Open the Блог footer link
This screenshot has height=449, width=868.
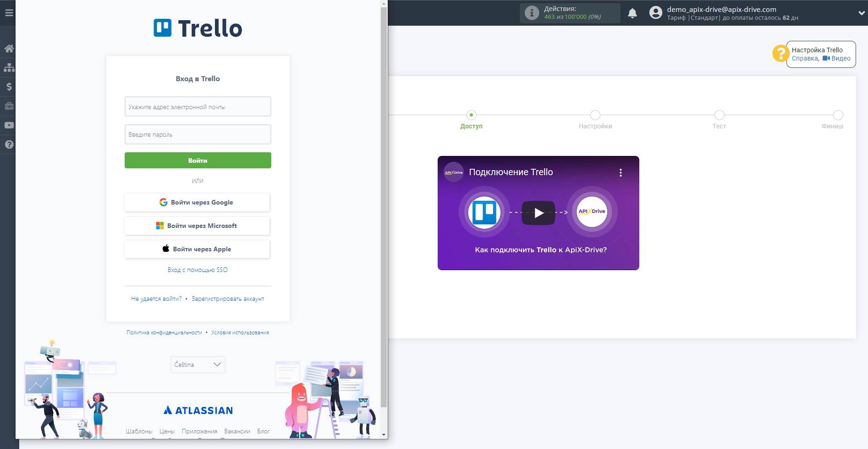pos(264,431)
